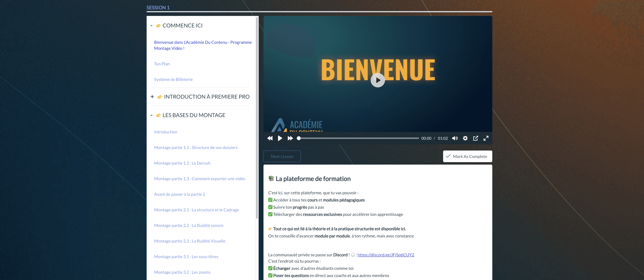Click the fast-forward icon in the video player
Viewport: 644px width, 280px height.
[x=290, y=138]
